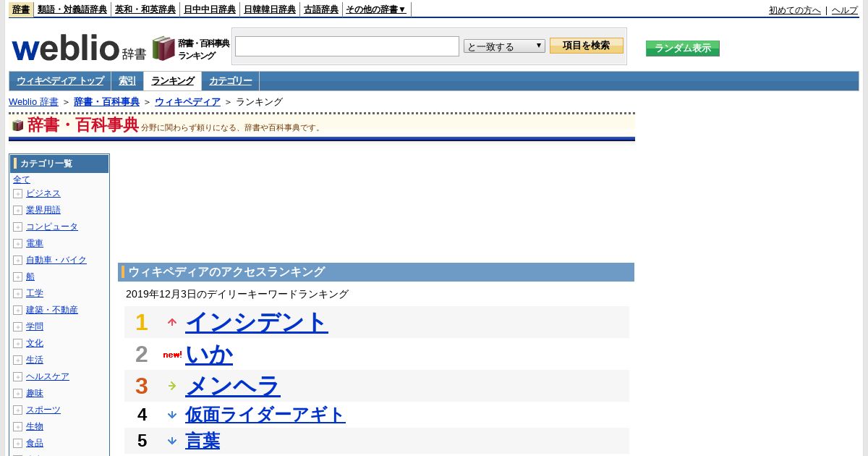Click the sideways arrow icon next to メンヘラ
The image size is (868, 456).
click(172, 386)
